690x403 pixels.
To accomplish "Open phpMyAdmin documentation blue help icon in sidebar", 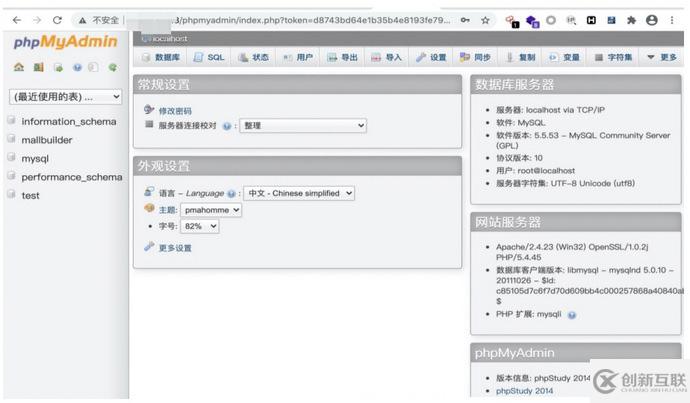I will [77, 67].
